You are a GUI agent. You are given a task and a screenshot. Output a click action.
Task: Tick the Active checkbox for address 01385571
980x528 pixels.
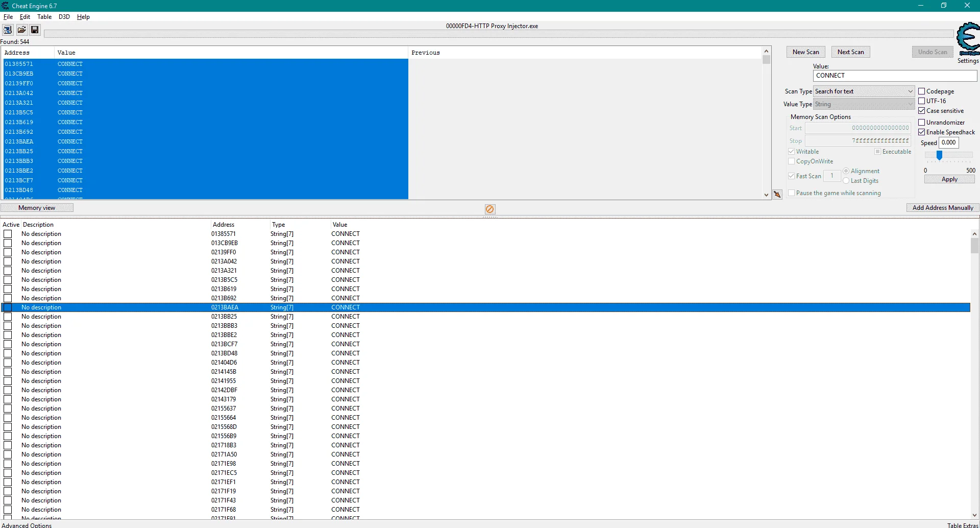(8, 234)
